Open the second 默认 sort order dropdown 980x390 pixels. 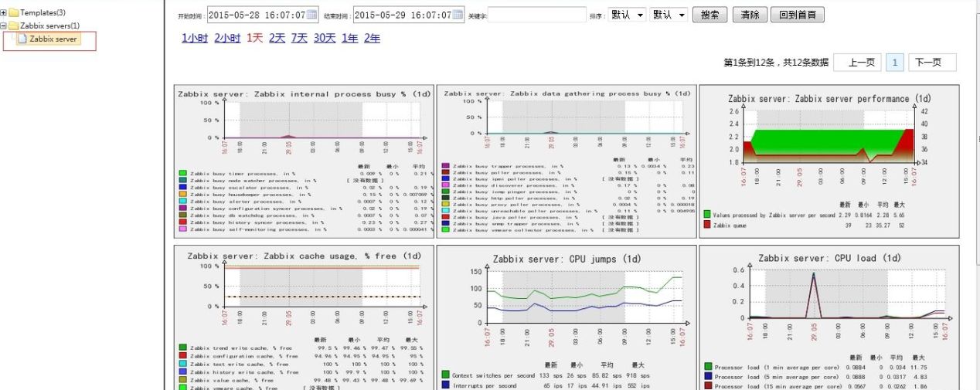[669, 15]
